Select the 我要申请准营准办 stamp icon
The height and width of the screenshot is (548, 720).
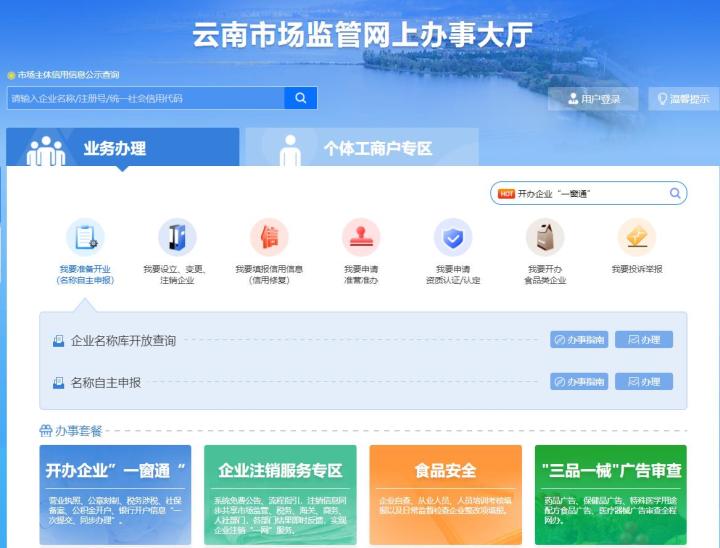[x=361, y=237]
